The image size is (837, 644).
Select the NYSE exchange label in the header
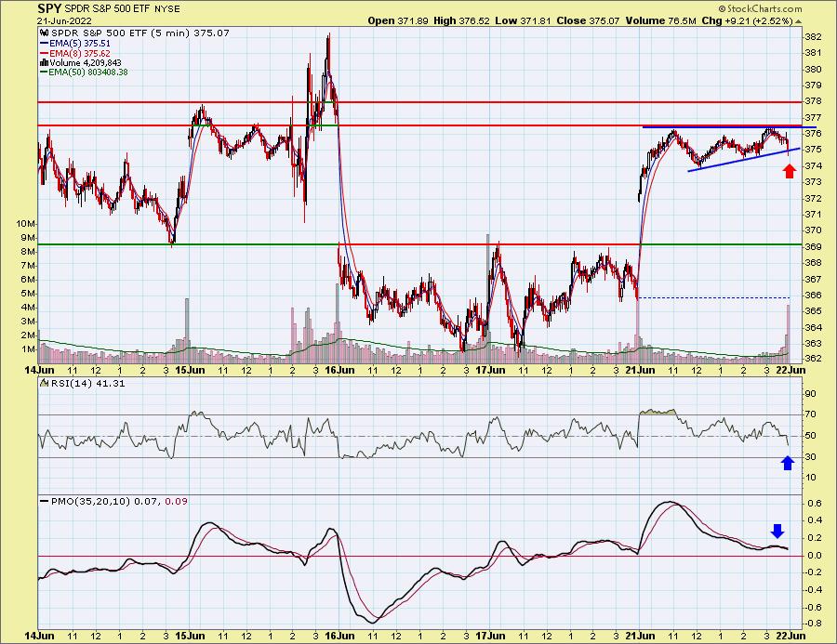[x=167, y=9]
